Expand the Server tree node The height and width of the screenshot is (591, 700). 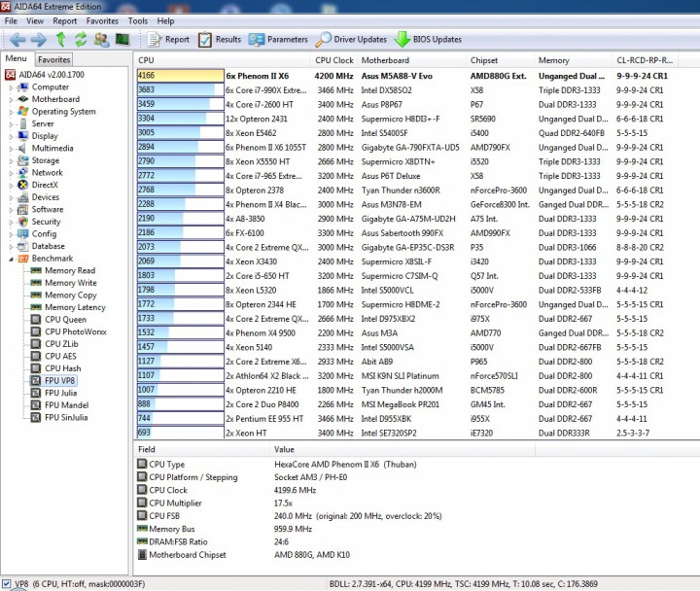[x=11, y=124]
